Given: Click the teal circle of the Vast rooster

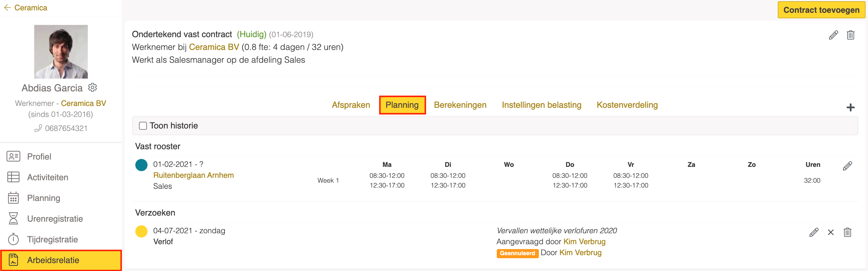Looking at the screenshot, I should click(x=141, y=165).
